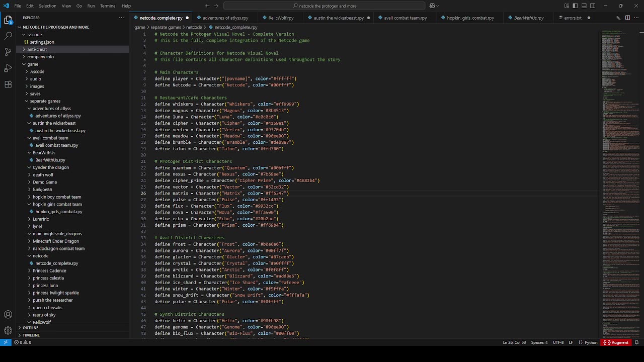Image resolution: width=644 pixels, height=362 pixels.
Task: Click line number 26 in the gutter
Action: 143,194
